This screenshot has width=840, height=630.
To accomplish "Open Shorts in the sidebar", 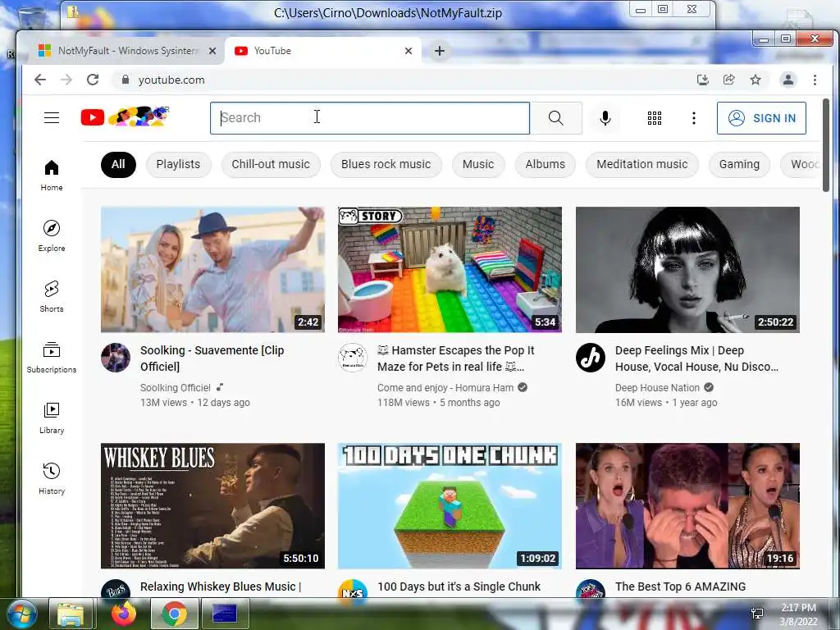I will (x=52, y=297).
